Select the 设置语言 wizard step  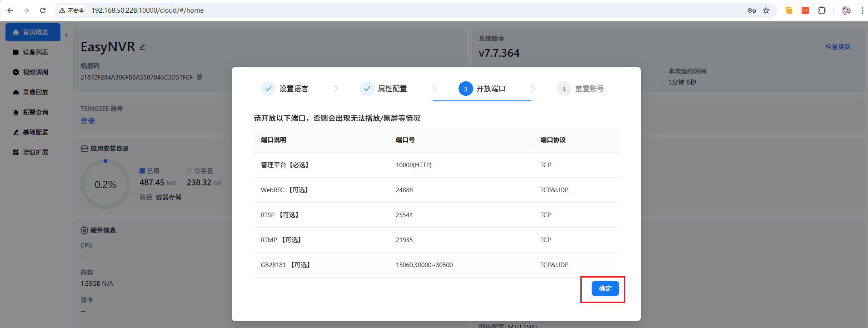pos(285,89)
